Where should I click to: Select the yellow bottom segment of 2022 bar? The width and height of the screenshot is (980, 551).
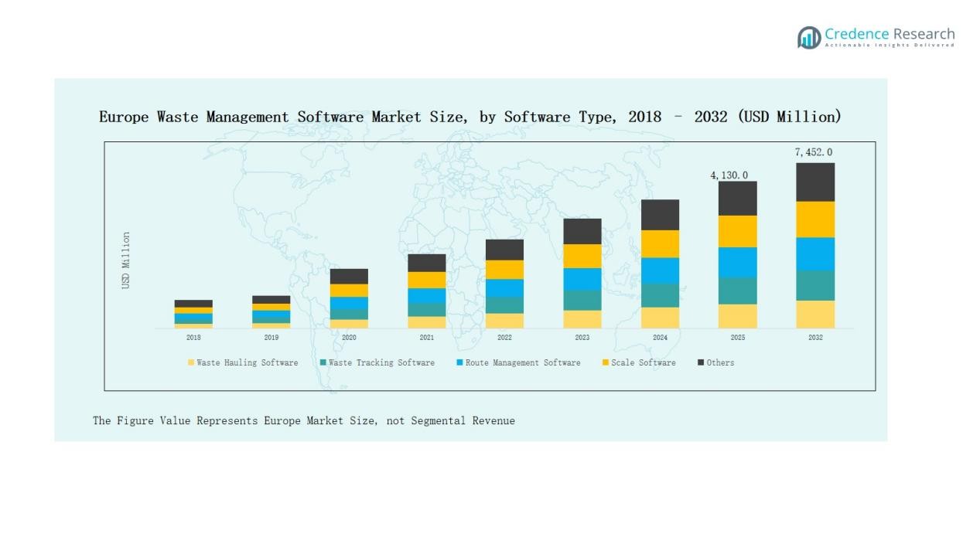click(x=504, y=321)
